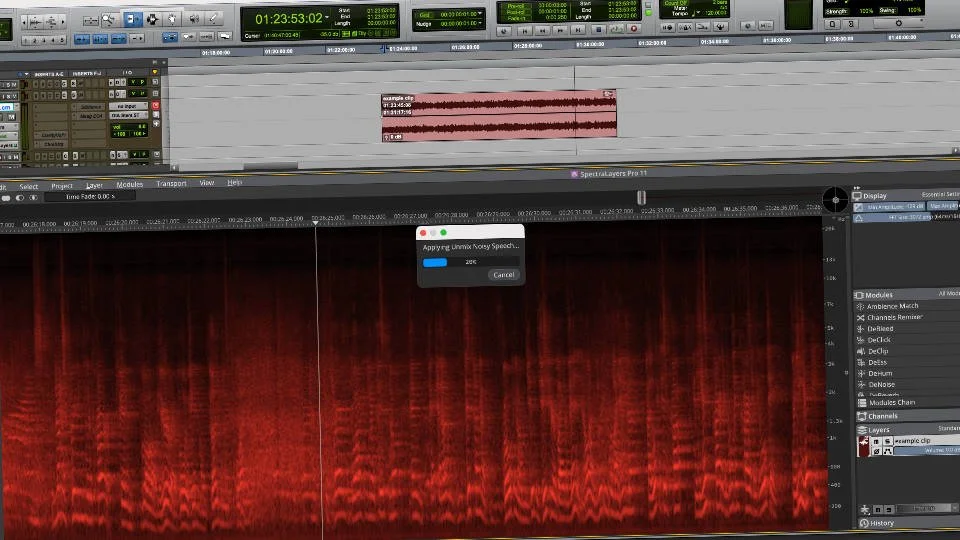Toggle track record enable button
Viewport: 960px width, 540px height.
[x=156, y=105]
